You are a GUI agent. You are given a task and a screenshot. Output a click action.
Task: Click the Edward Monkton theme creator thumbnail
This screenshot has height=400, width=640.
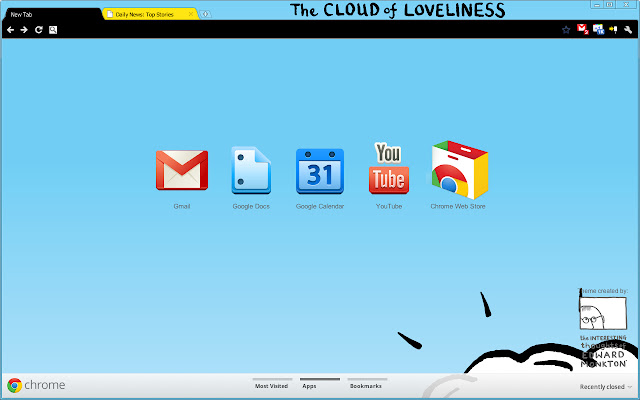coord(603,313)
